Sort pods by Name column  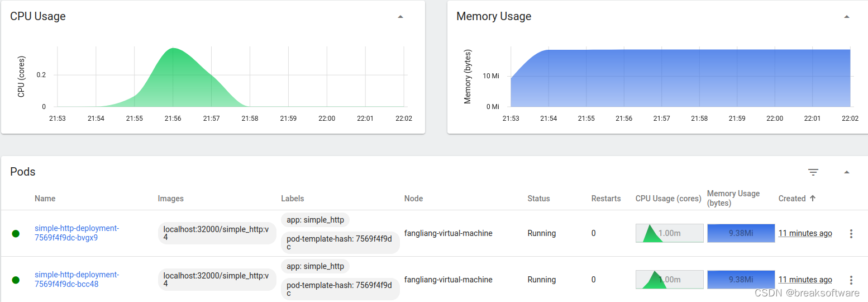click(45, 199)
